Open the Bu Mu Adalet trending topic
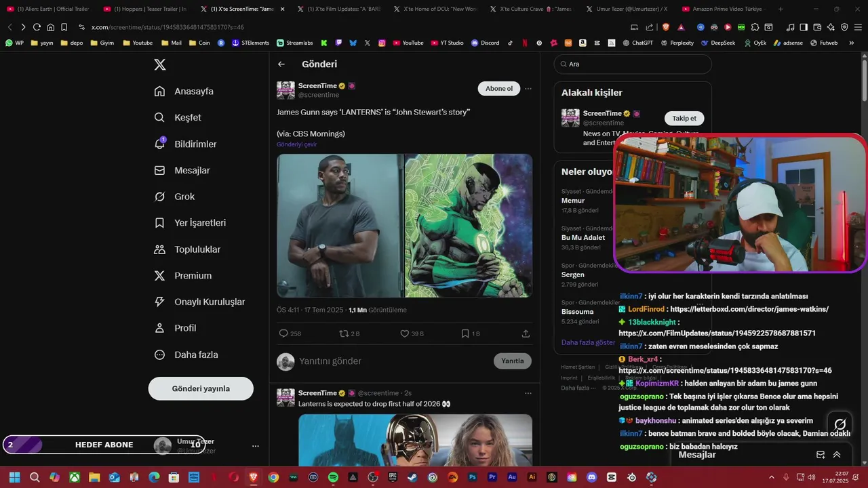Viewport: 868px width, 488px height. tap(583, 238)
